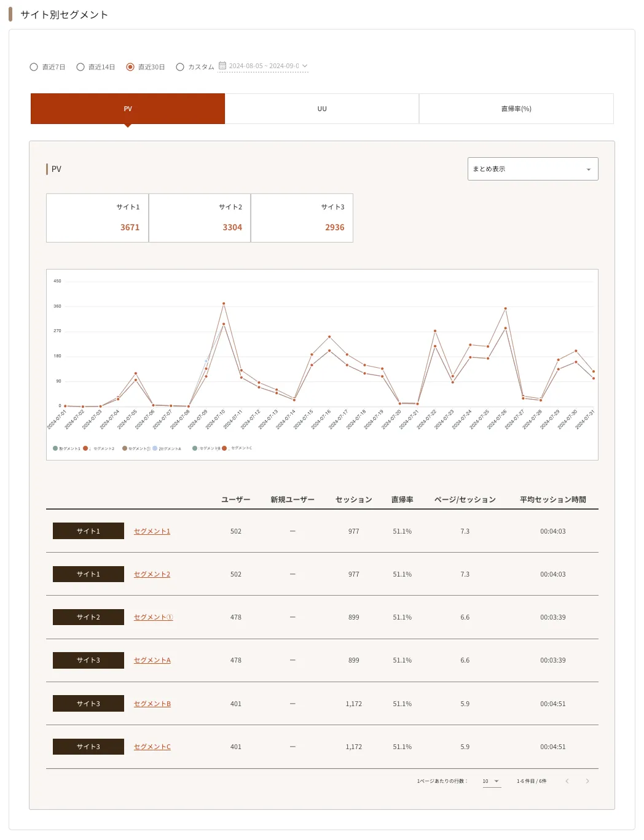Open the セグメントB link
The image size is (644, 840).
click(x=152, y=704)
